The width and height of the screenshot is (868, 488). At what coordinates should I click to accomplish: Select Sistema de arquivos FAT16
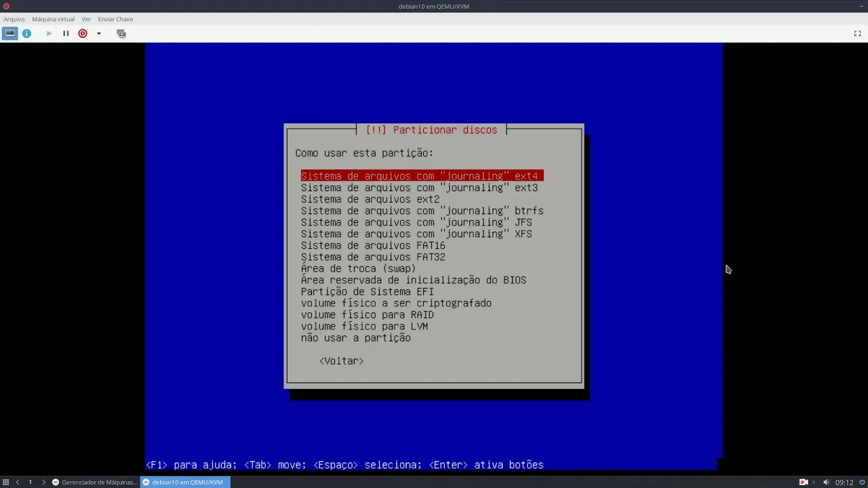coord(373,245)
